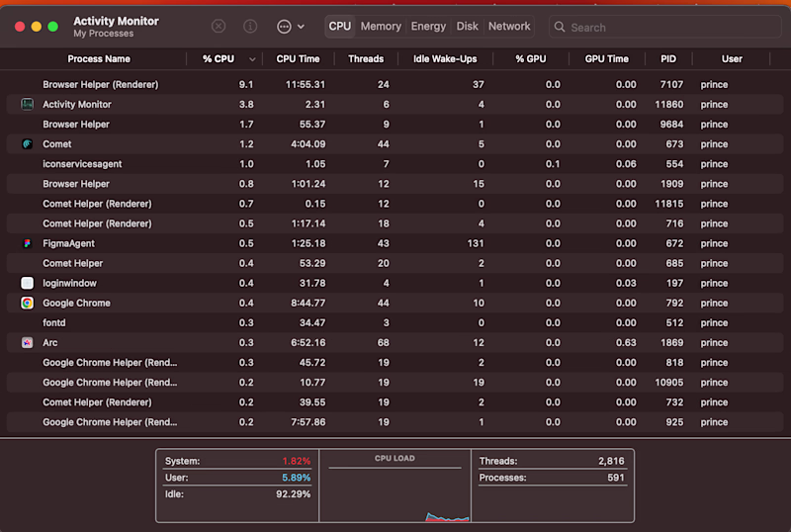Click the magnifier icon in search field
This screenshot has height=532, width=791.
pyautogui.click(x=560, y=28)
